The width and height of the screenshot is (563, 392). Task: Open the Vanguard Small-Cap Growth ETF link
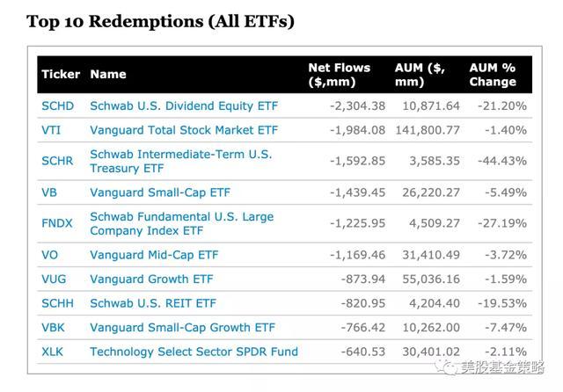(182, 328)
